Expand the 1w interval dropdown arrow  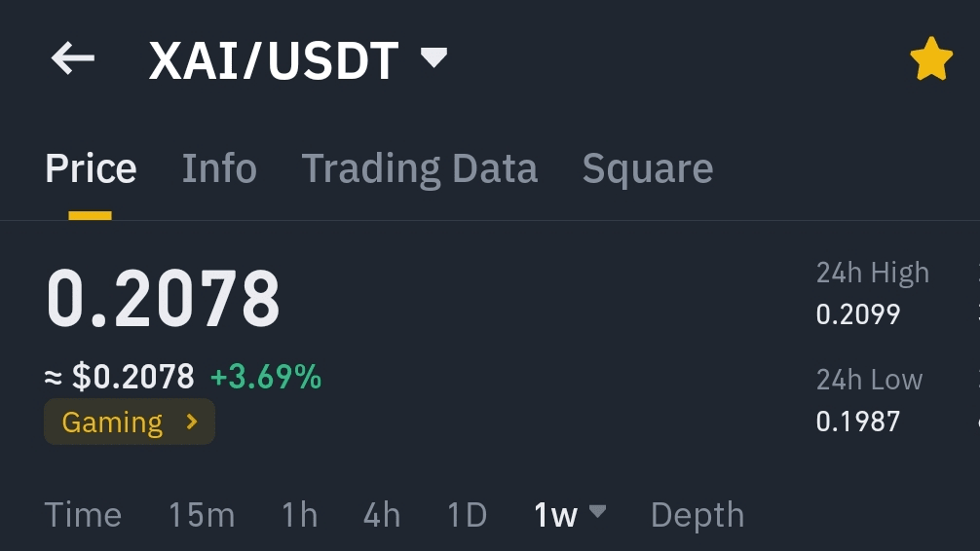598,511
